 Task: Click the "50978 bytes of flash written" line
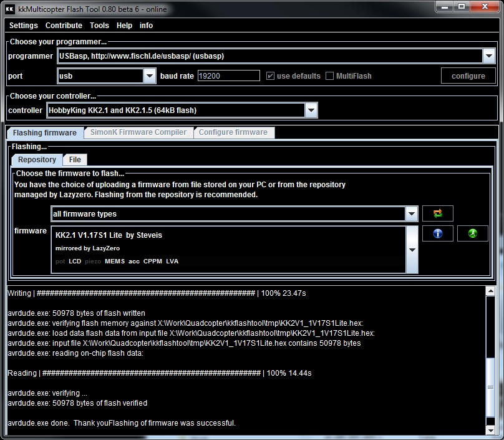(x=77, y=313)
